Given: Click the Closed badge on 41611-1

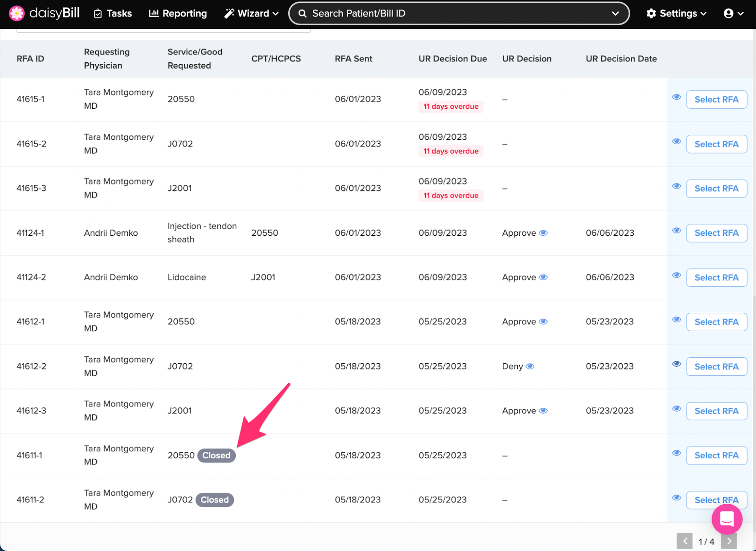Looking at the screenshot, I should pyautogui.click(x=216, y=456).
